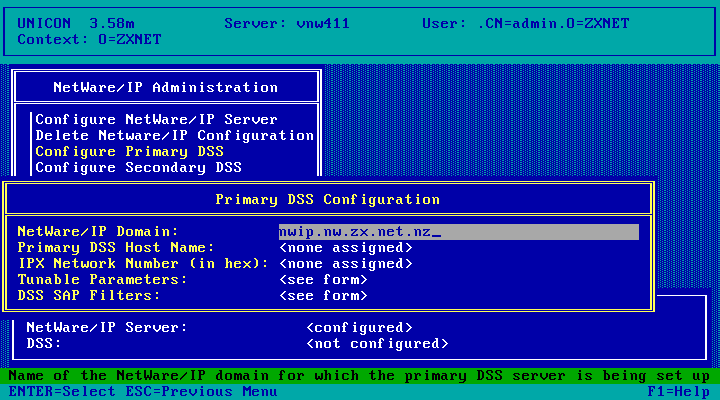Click ENTER=Select hint in footer

tap(62, 392)
